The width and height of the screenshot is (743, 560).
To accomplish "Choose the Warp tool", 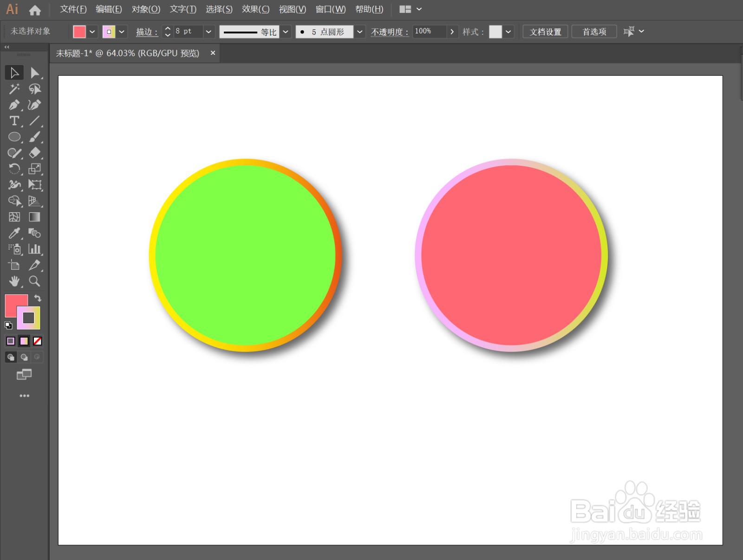I will click(x=14, y=185).
